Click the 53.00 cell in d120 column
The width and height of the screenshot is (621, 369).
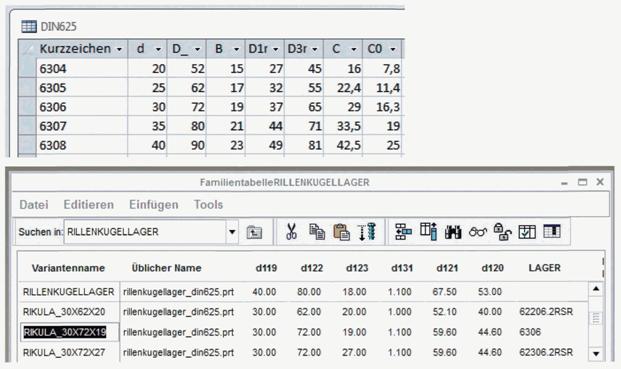[490, 292]
